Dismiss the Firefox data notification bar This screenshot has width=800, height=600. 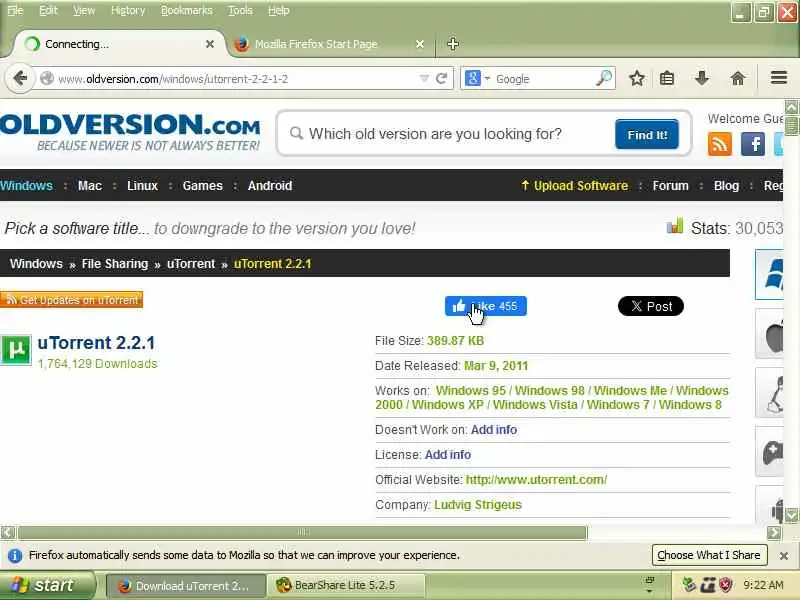[784, 556]
